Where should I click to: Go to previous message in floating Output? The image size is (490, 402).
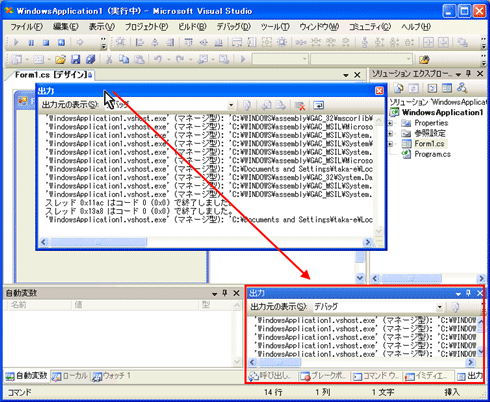[266, 106]
